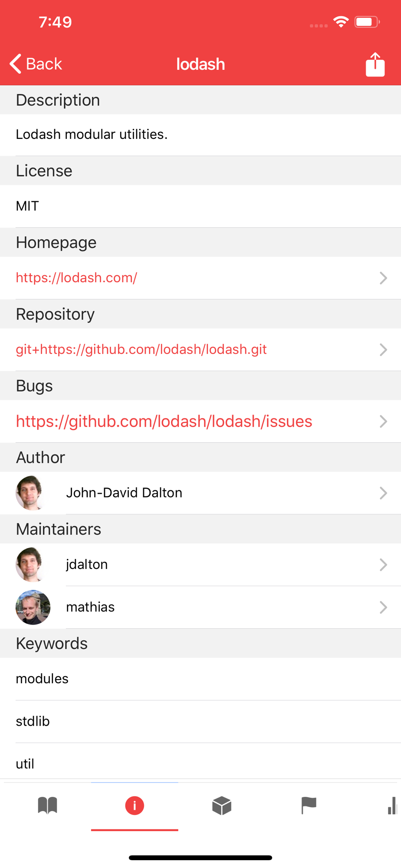View author John-David Dalton's profile

124,493
